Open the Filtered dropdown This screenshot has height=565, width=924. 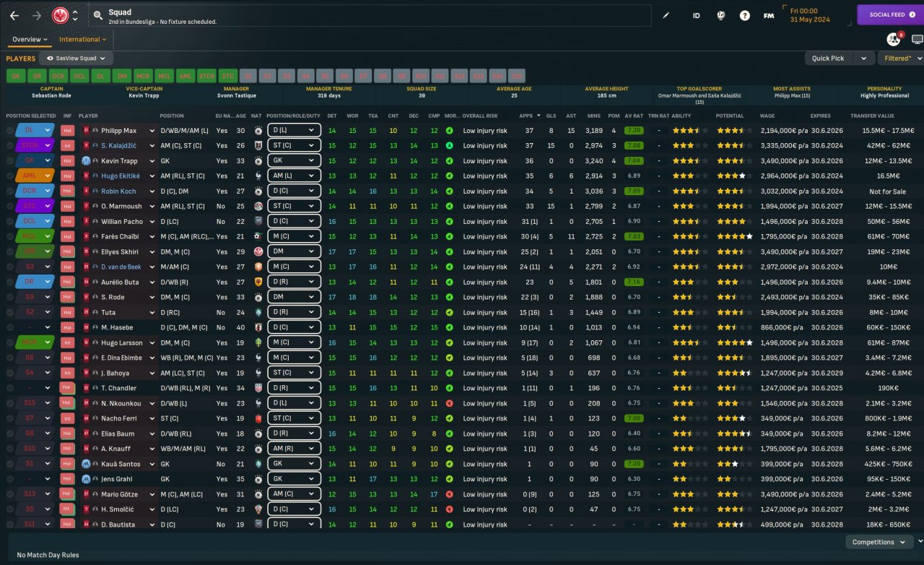coord(899,59)
